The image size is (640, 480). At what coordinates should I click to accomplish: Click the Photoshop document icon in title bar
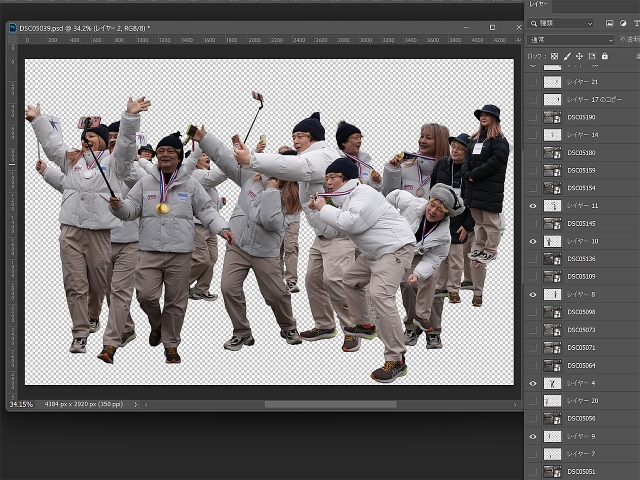(12, 27)
